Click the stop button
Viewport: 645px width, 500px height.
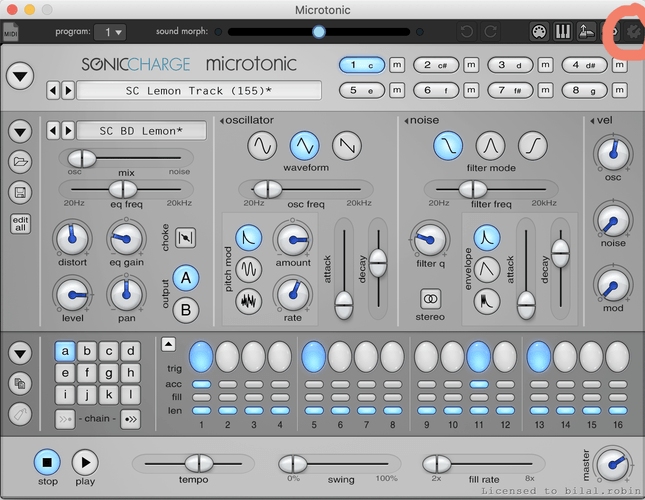[x=47, y=463]
